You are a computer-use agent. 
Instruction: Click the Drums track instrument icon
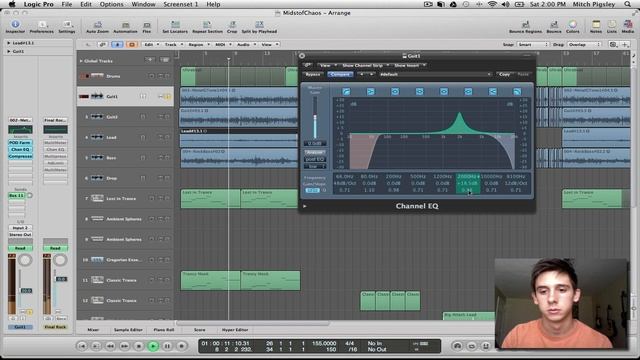pyautogui.click(x=97, y=76)
